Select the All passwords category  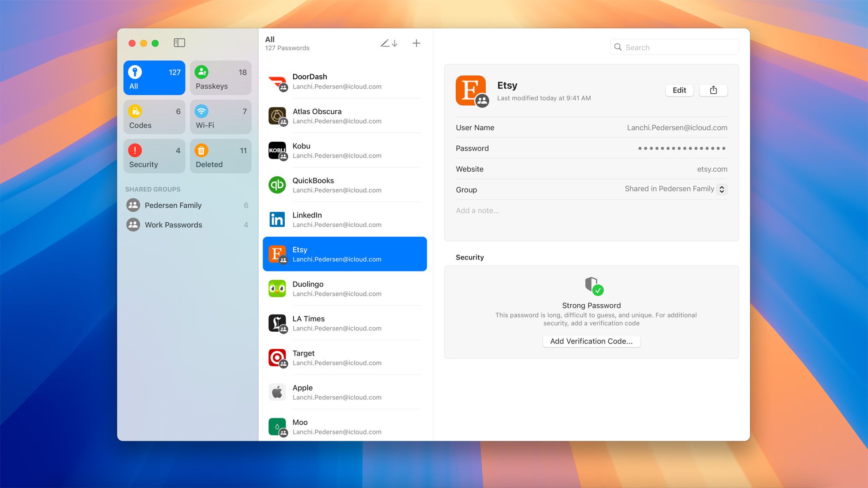[154, 77]
